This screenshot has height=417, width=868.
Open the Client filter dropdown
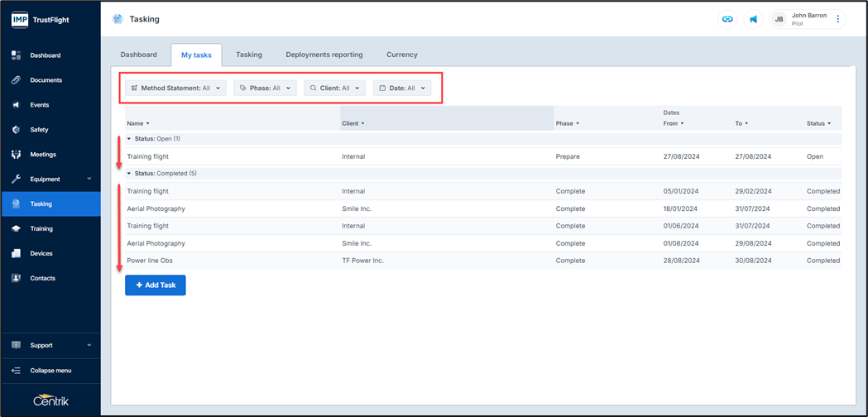[334, 88]
